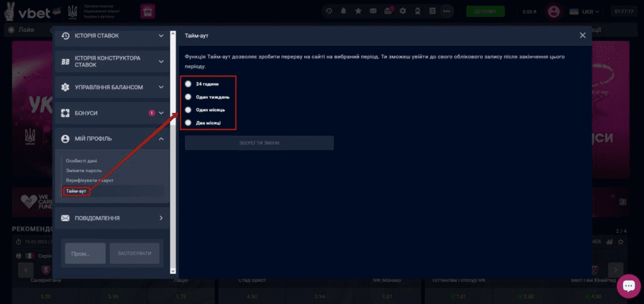Click sidebar scrollbar up arrow

coord(173,34)
